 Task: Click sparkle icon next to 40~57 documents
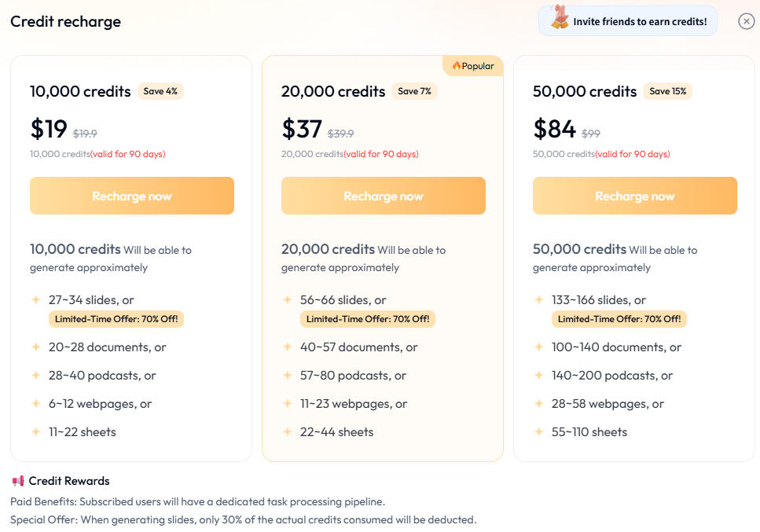tap(287, 347)
